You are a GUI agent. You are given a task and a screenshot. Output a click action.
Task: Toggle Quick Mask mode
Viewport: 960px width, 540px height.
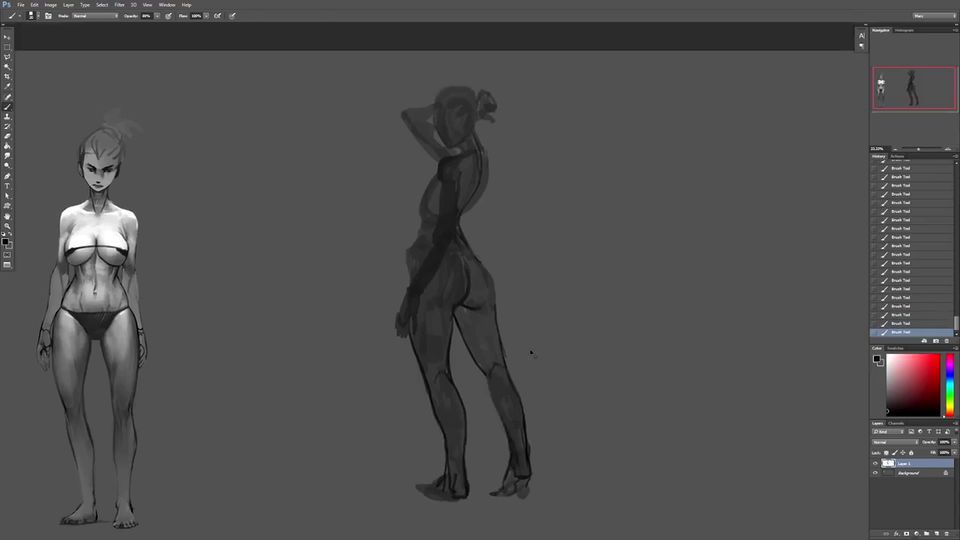click(x=7, y=255)
